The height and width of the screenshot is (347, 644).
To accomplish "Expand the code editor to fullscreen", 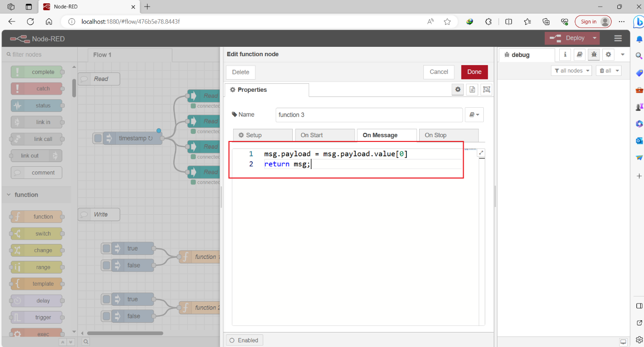I will point(481,152).
